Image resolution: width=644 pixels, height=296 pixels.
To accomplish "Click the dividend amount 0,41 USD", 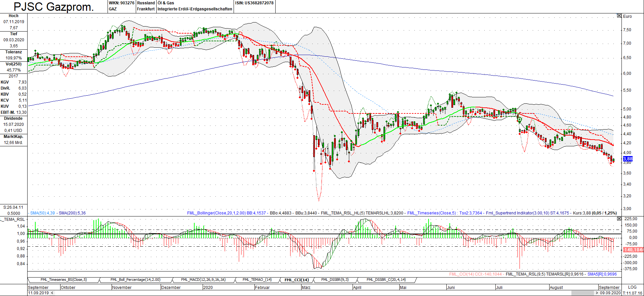I will point(13,131).
